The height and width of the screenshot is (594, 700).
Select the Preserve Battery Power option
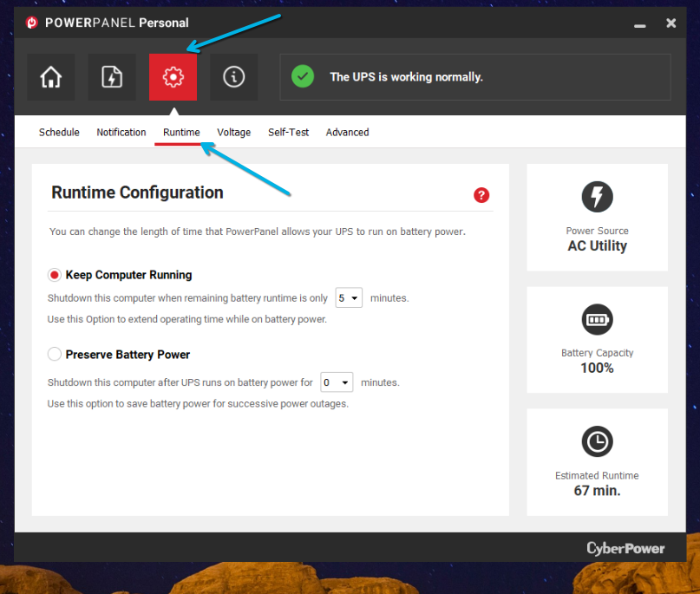54,355
